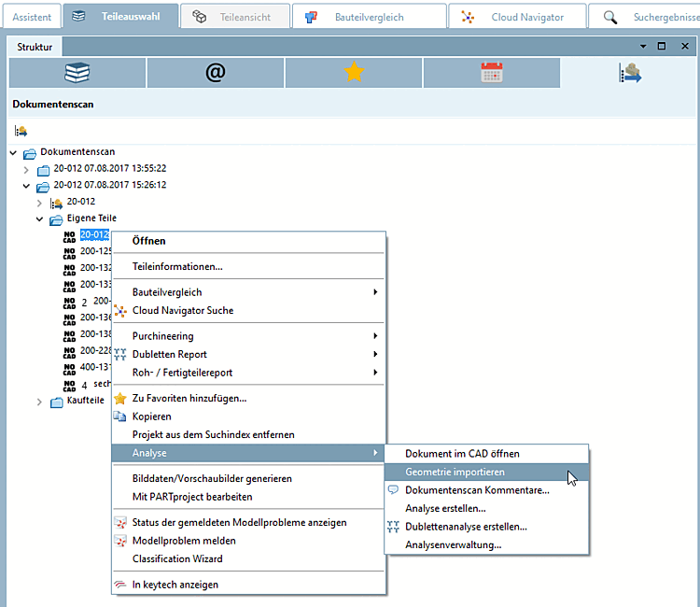Collapse the Eigene Teile folder
Image resolution: width=700 pixels, height=607 pixels.
(40, 219)
